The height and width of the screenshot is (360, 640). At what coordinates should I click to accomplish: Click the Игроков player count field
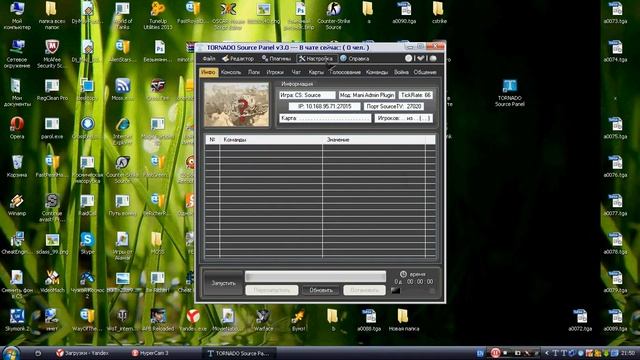[403, 118]
